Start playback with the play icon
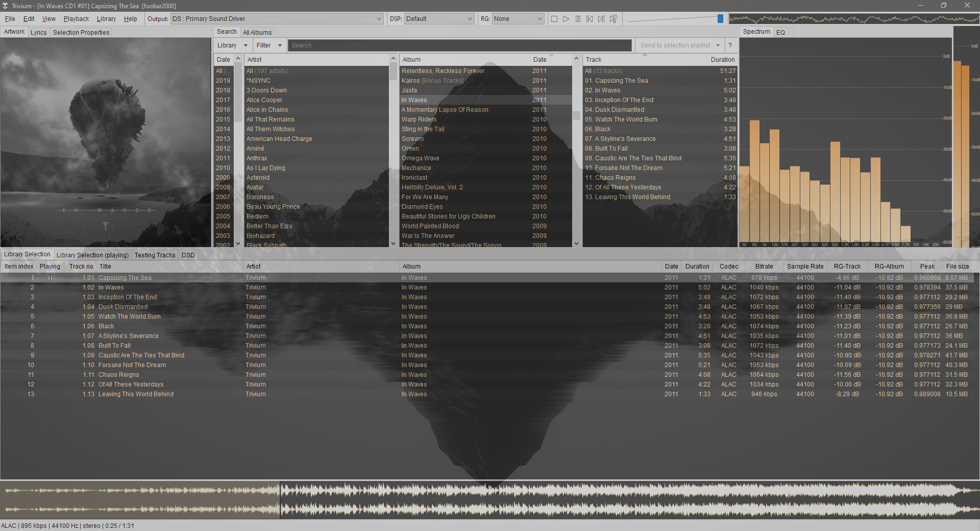Image resolution: width=980 pixels, height=531 pixels. [x=566, y=19]
